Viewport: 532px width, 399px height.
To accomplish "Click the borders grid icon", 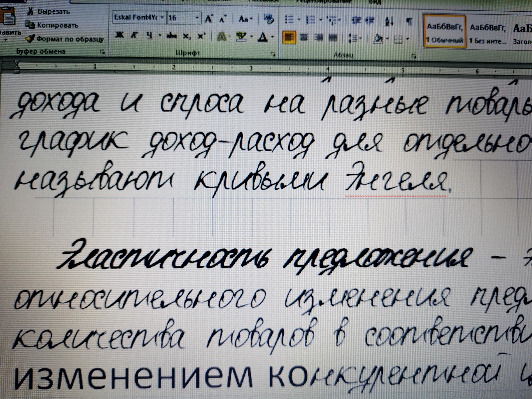I will click(398, 39).
